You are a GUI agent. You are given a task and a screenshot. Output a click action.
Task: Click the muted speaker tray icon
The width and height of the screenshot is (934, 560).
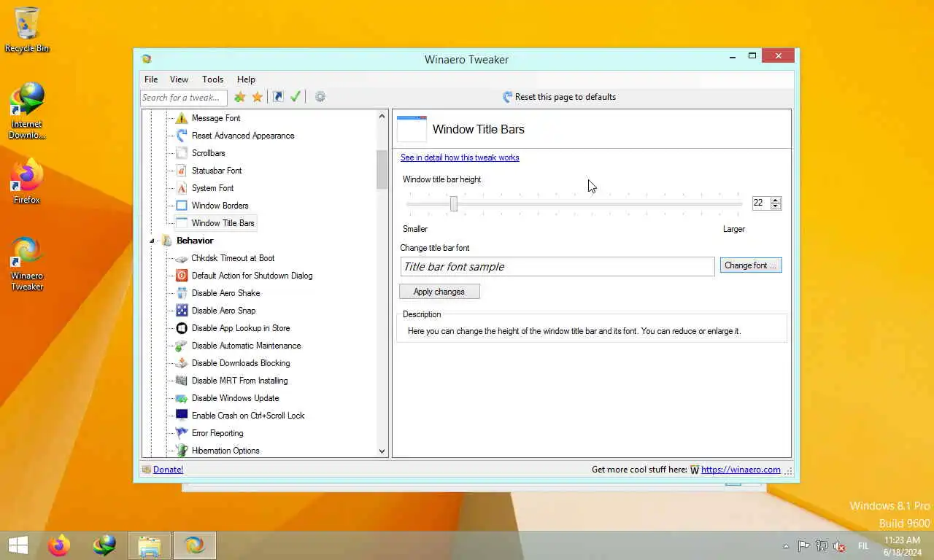click(x=839, y=546)
